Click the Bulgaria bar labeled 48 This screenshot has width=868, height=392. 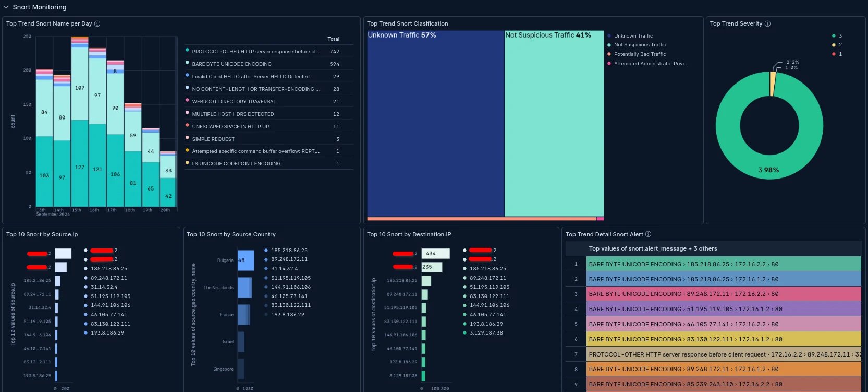pyautogui.click(x=246, y=260)
